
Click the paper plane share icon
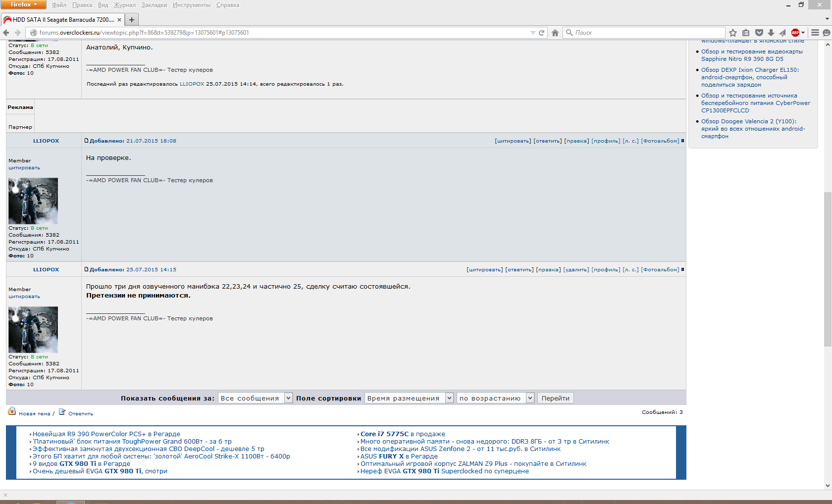[782, 33]
